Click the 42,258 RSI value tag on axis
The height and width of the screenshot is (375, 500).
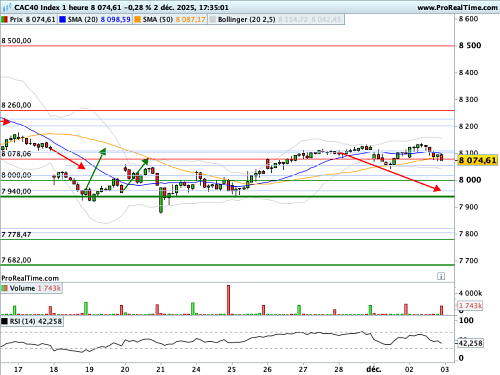pyautogui.click(x=470, y=343)
